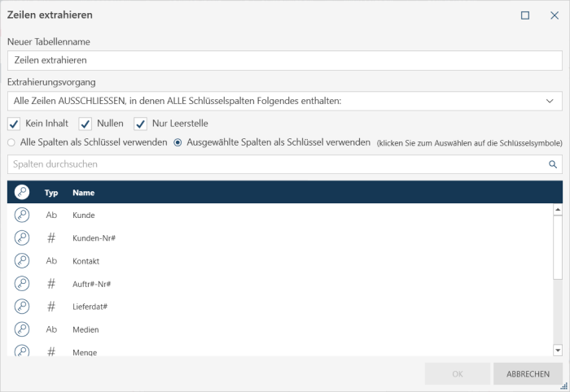Click the Typ column header
This screenshot has width=570, height=392.
(51, 193)
